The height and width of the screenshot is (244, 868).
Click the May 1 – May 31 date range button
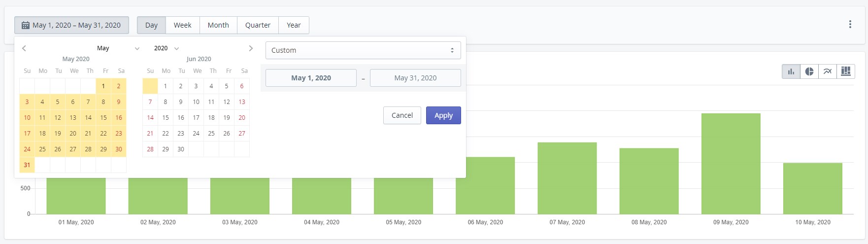[71, 25]
